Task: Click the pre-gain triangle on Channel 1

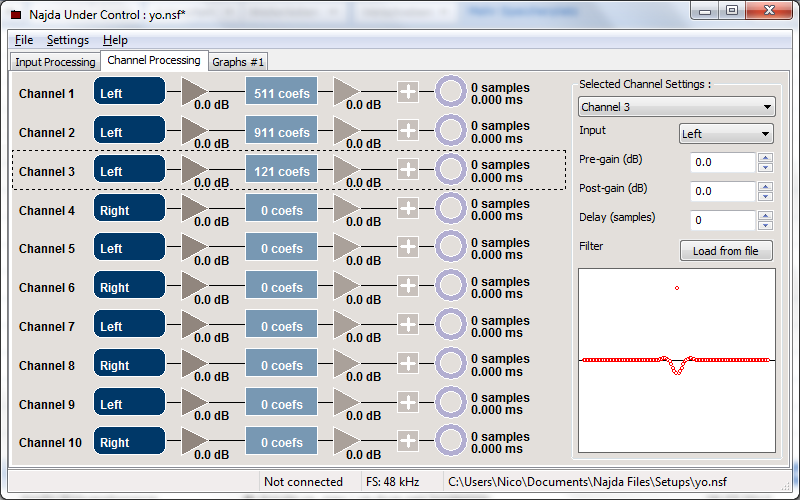Action: (x=194, y=91)
